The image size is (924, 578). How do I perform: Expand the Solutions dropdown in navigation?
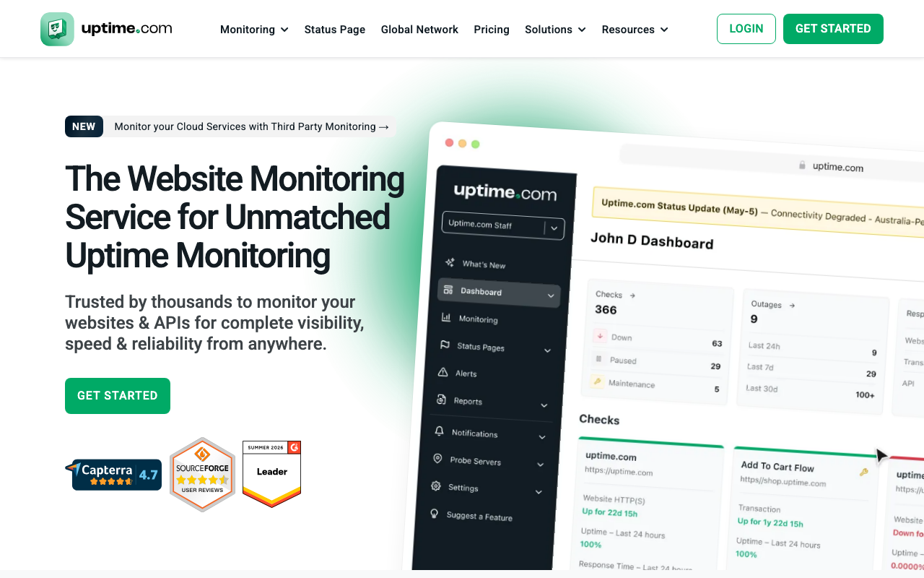click(x=555, y=30)
